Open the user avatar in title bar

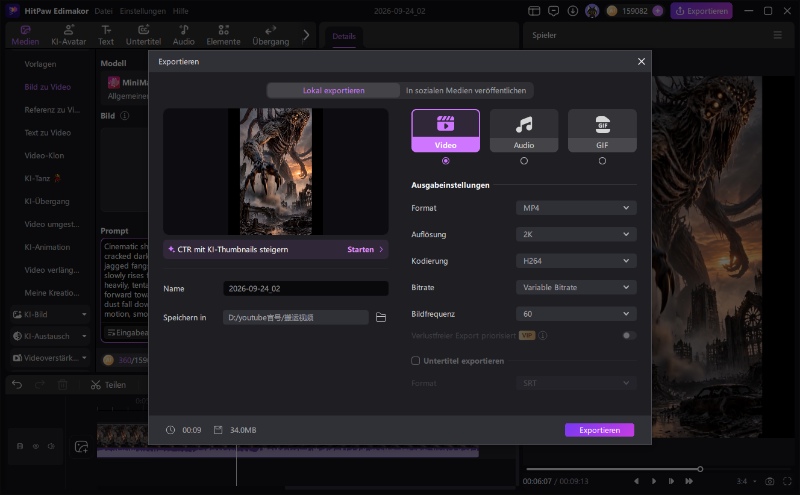coord(592,11)
